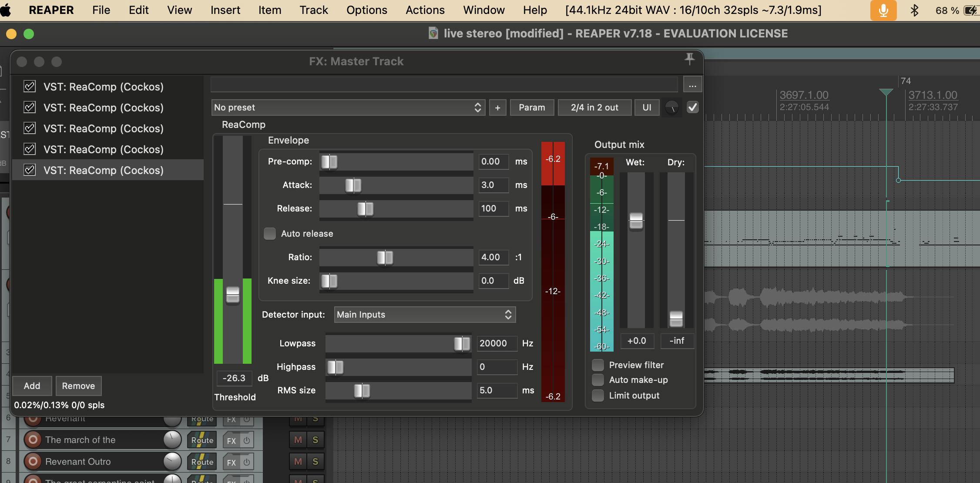Enable Auto release checkbox
980x483 pixels.
[x=270, y=234]
